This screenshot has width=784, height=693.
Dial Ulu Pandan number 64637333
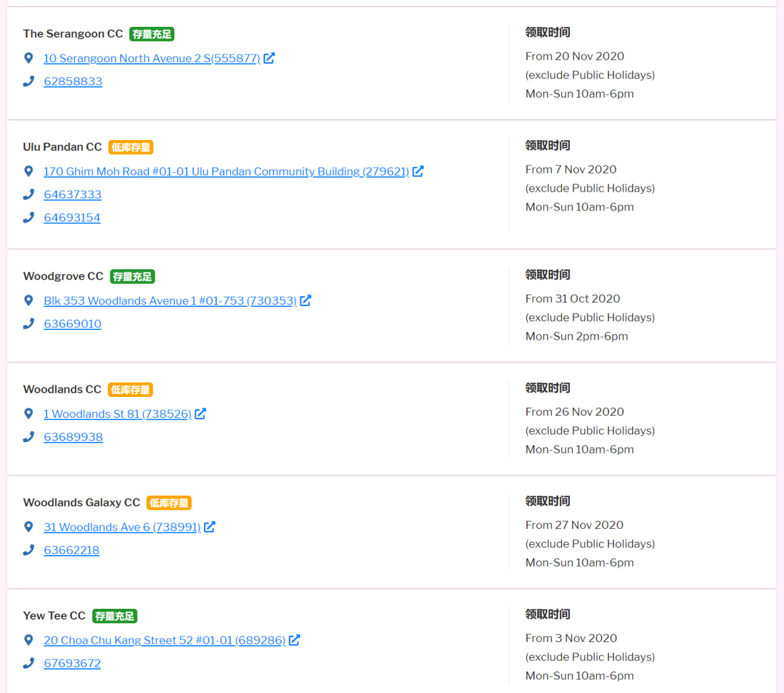[73, 194]
